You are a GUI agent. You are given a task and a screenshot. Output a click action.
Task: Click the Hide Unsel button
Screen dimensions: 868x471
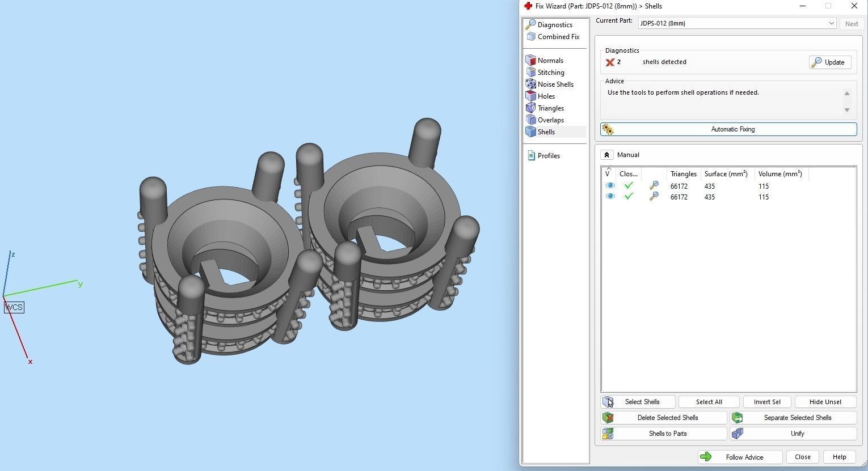(x=825, y=402)
